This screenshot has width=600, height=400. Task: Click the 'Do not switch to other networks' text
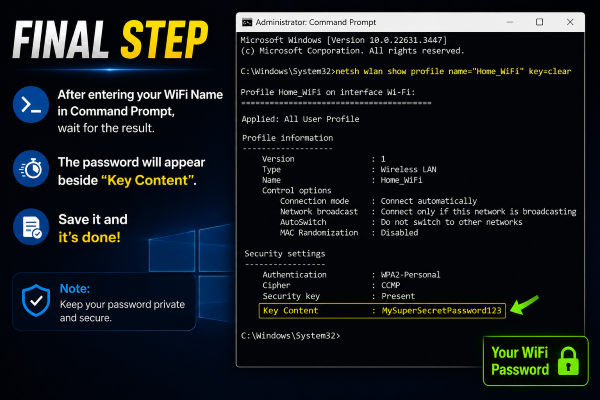tap(452, 222)
